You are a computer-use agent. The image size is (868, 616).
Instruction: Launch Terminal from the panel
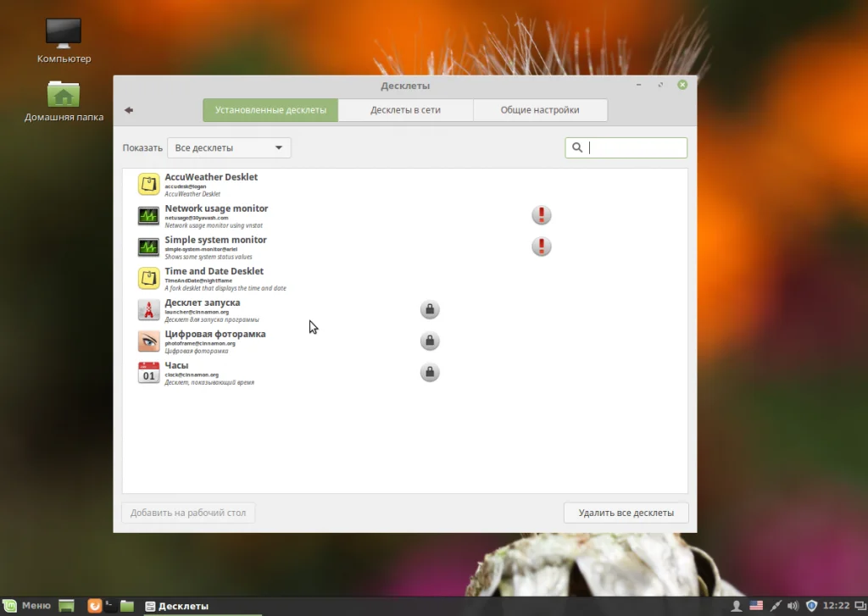pyautogui.click(x=110, y=606)
